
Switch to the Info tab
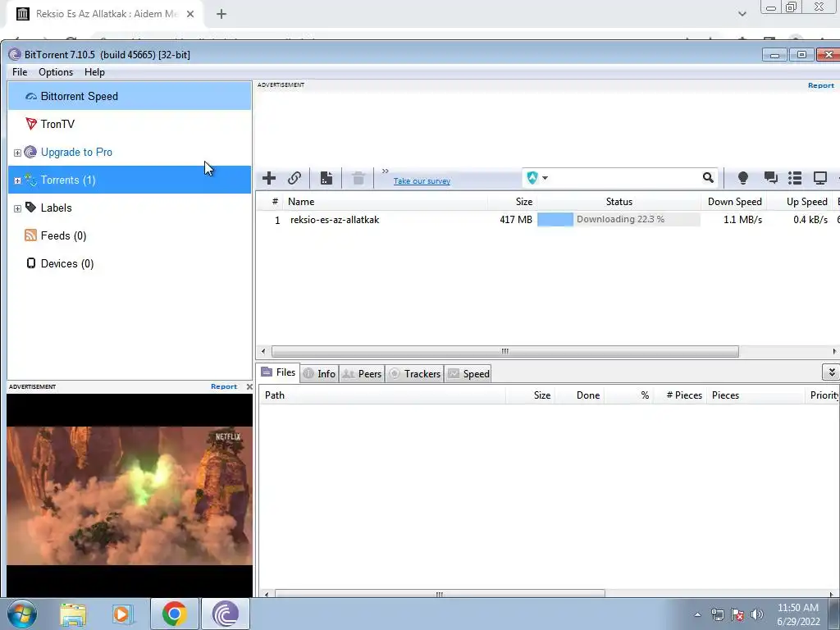[320, 374]
